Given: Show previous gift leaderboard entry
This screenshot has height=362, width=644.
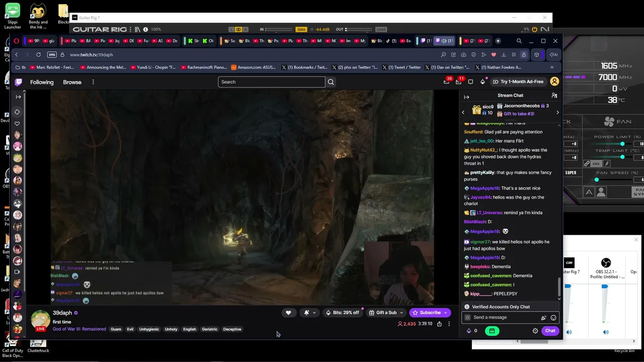Looking at the screenshot, I should (x=463, y=113).
